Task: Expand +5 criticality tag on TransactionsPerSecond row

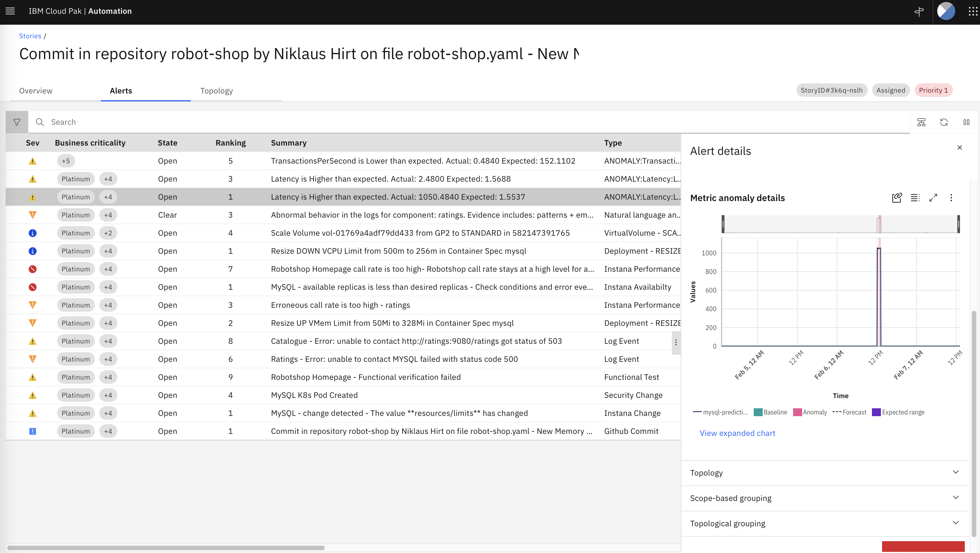Action: (66, 161)
